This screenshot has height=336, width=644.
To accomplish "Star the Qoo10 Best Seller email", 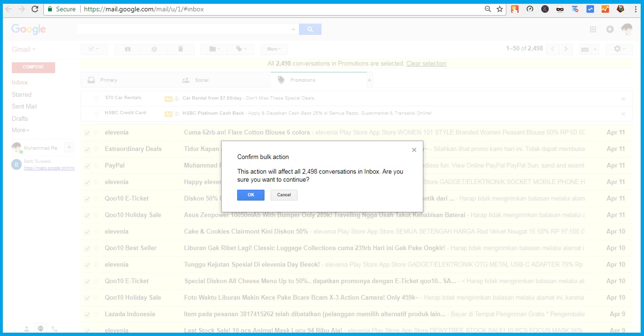I will pos(96,248).
